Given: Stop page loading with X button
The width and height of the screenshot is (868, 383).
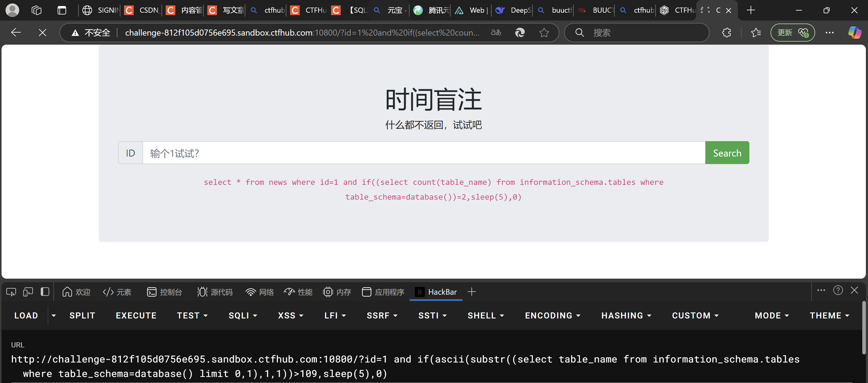Looking at the screenshot, I should click(x=43, y=33).
